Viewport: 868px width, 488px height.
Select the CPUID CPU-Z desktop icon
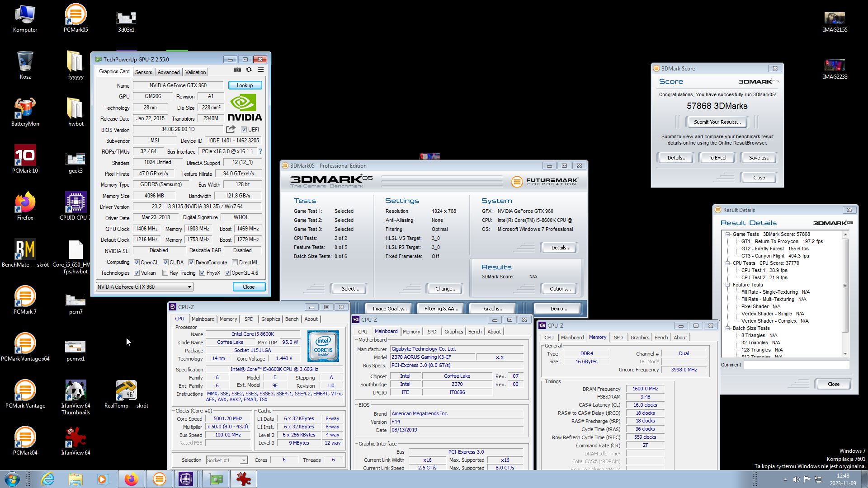pyautogui.click(x=75, y=206)
